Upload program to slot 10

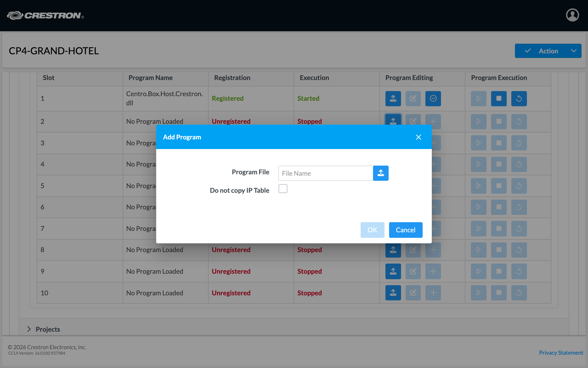tap(393, 293)
